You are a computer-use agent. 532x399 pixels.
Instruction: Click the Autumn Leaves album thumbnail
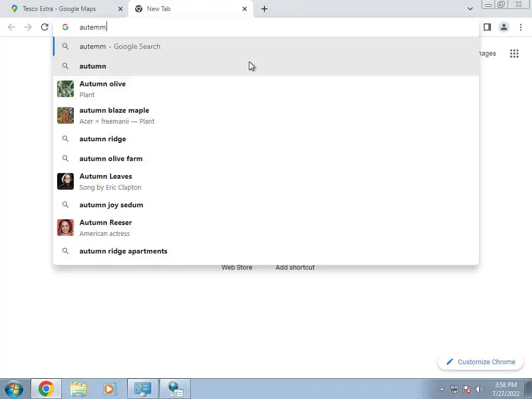65,181
